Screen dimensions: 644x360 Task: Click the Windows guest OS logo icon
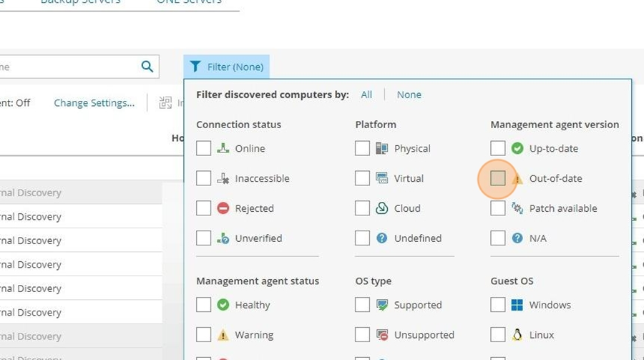pos(517,305)
